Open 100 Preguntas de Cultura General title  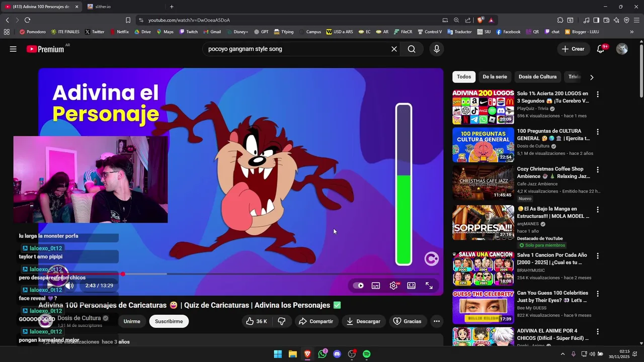(553, 135)
